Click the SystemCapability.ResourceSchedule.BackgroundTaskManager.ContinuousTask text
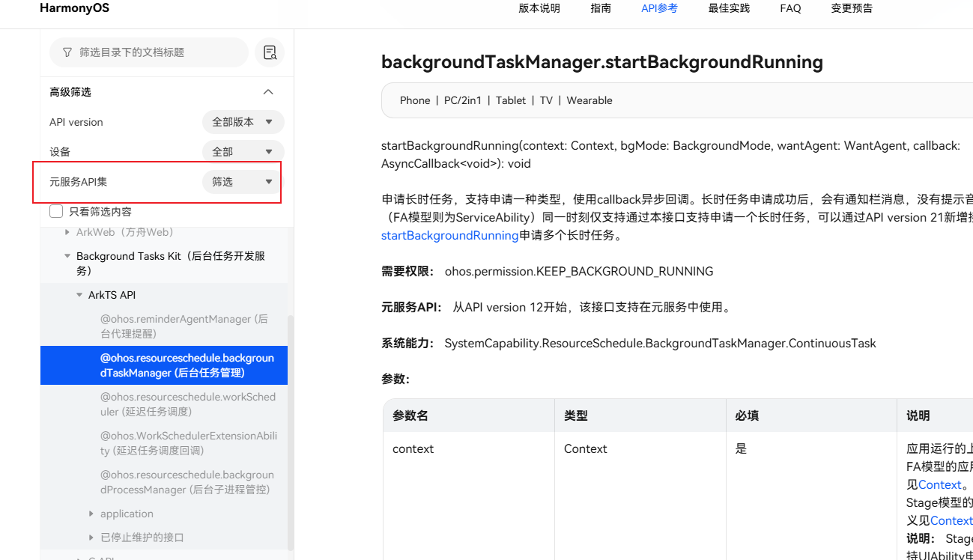This screenshot has height=560, width=973. [660, 343]
